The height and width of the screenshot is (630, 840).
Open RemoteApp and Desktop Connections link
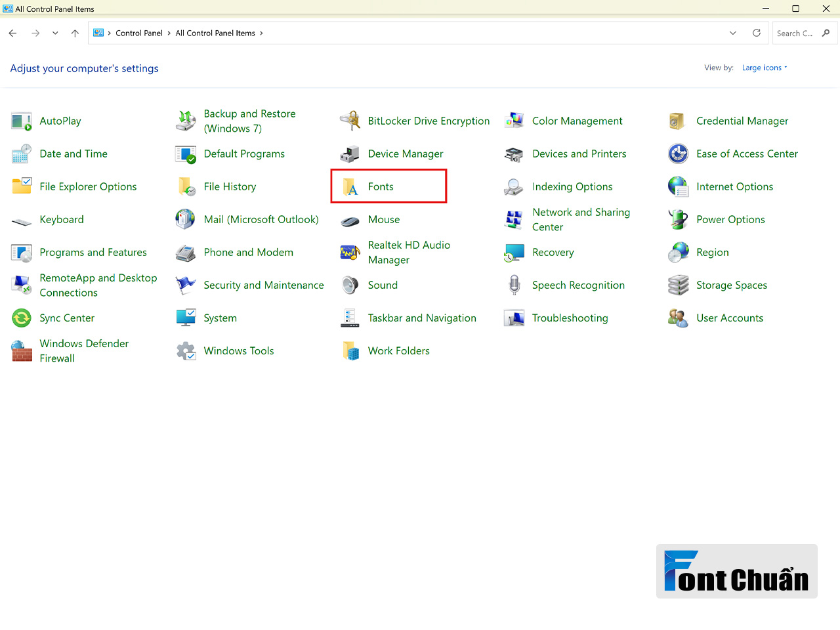(98, 285)
